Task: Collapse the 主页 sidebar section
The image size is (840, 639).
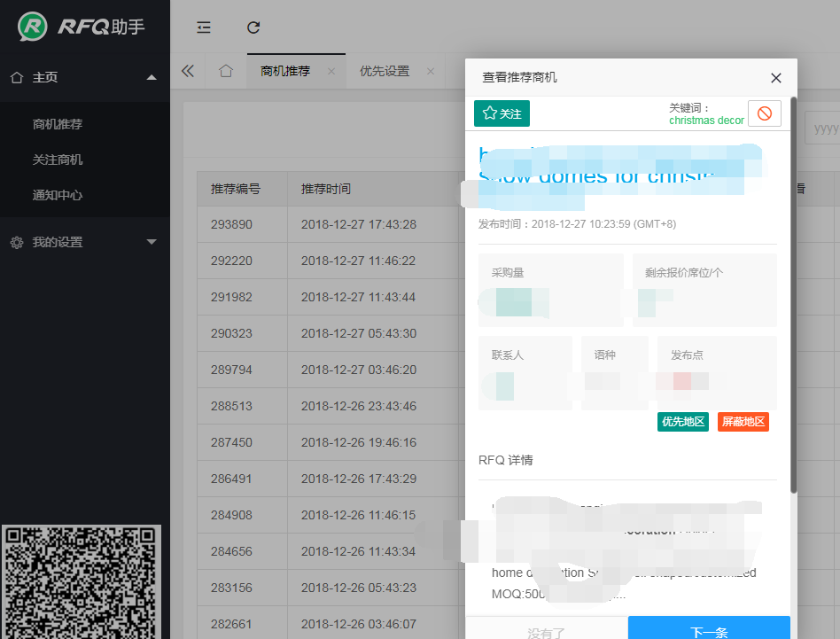Action: tap(152, 77)
